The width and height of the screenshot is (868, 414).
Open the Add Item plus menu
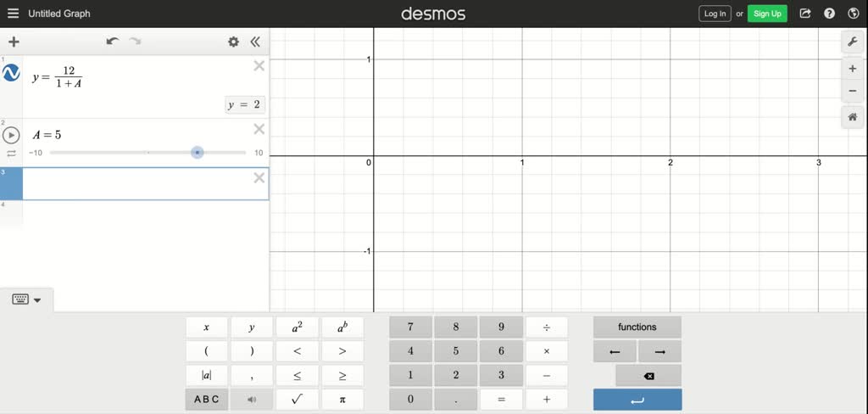click(14, 42)
